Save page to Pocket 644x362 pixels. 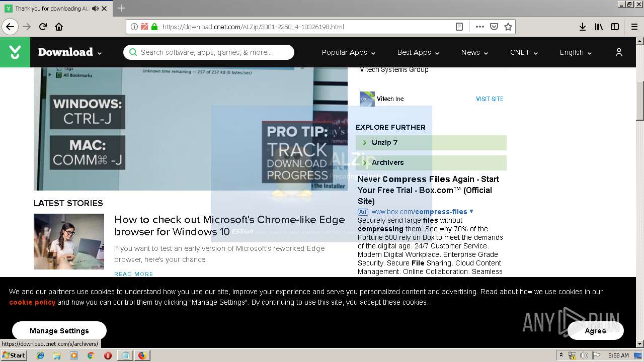click(x=494, y=27)
